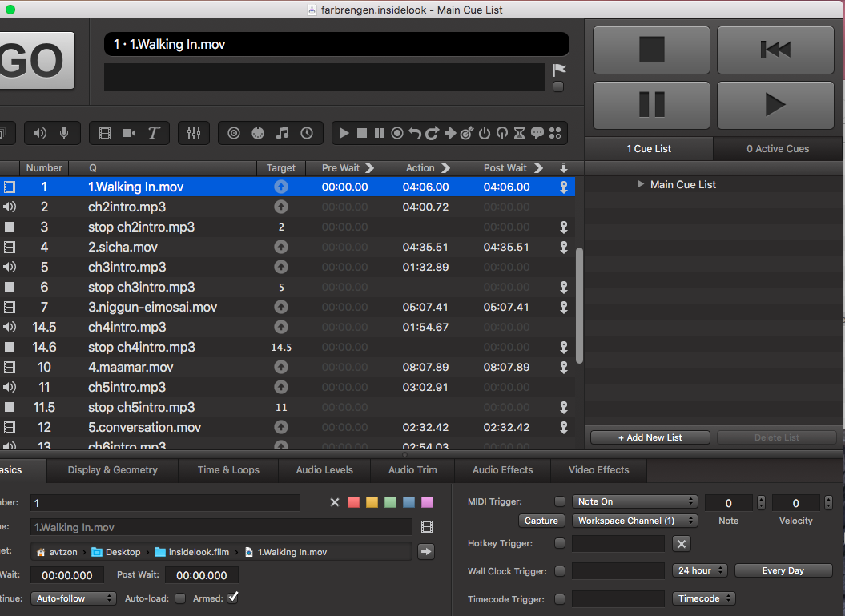Screen dimensions: 845x616
Task: Check the Auto-load checkbox
Action: pos(180,598)
